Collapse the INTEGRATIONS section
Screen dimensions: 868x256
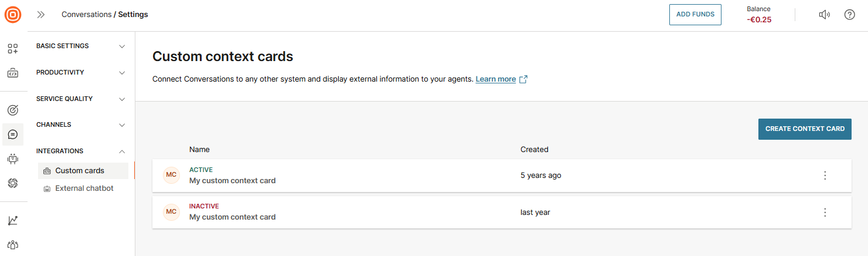tap(81, 151)
